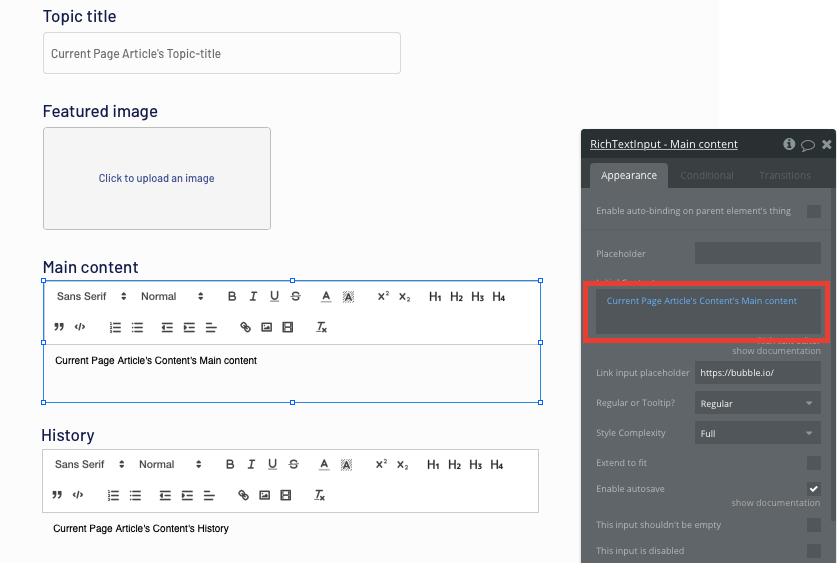Apply bullet list in Main content toolbar
The height and width of the screenshot is (563, 837).
[137, 327]
